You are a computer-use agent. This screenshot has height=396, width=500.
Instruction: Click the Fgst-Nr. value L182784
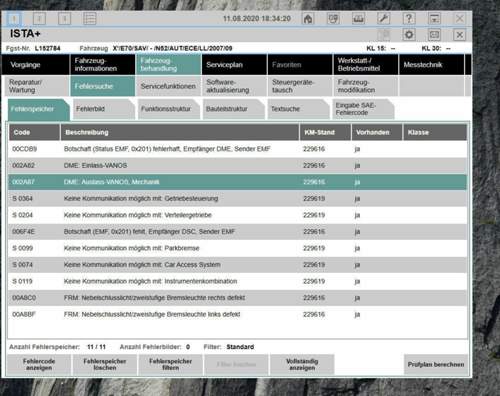(x=48, y=48)
